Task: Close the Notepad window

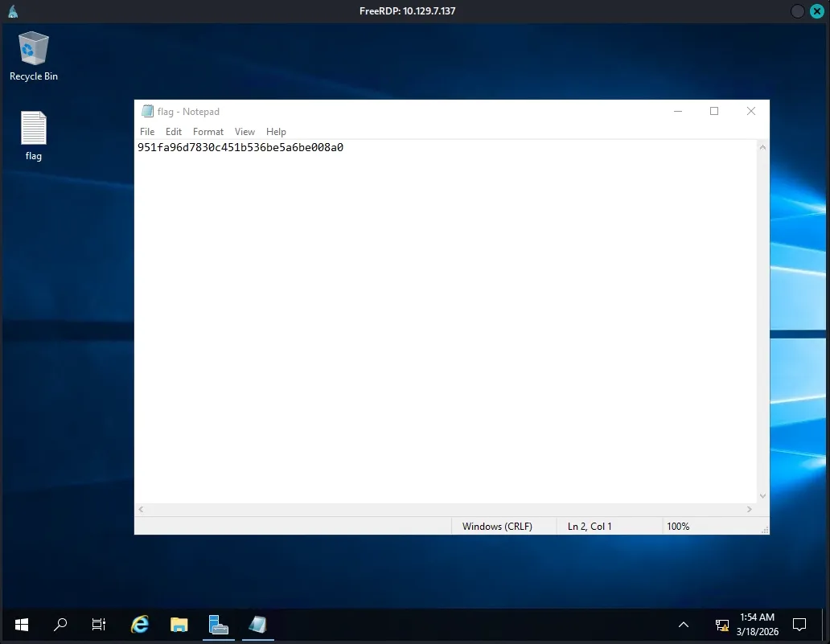Action: pyautogui.click(x=750, y=111)
